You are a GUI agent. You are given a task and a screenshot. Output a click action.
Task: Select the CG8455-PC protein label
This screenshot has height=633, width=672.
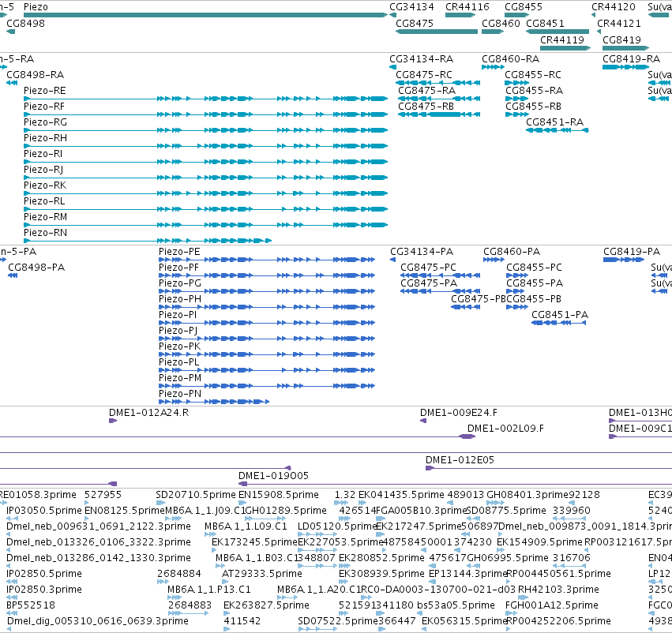click(x=535, y=268)
